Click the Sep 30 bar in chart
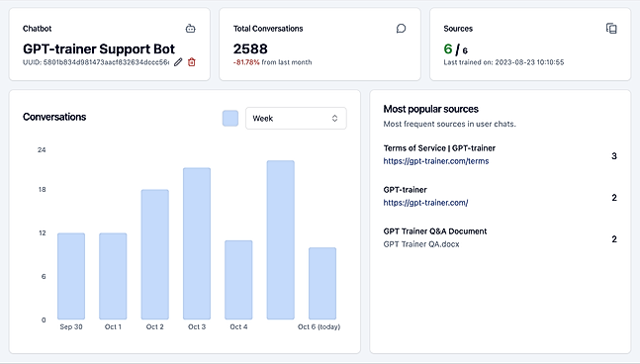Viewport: 640px width, 364px height. [x=71, y=276]
